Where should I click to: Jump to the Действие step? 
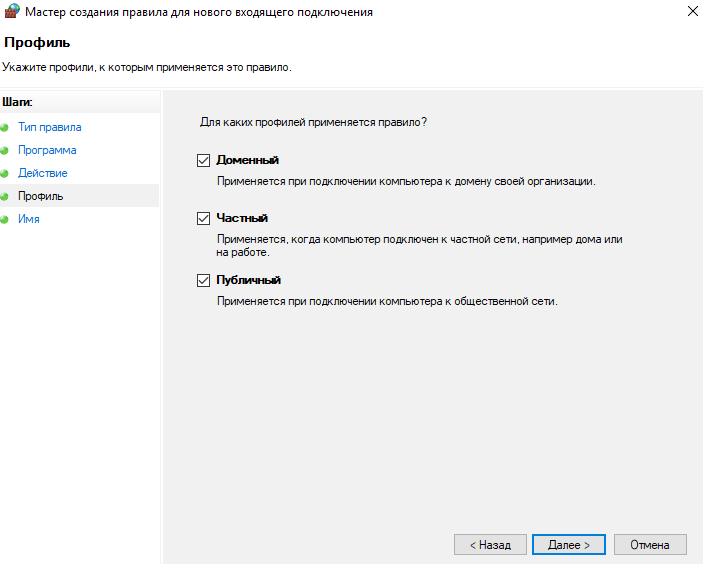[43, 173]
